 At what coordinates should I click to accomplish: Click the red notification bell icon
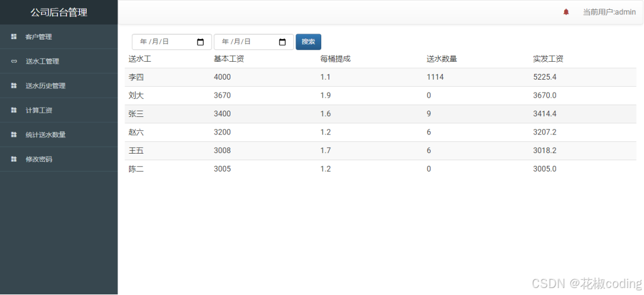tap(566, 12)
